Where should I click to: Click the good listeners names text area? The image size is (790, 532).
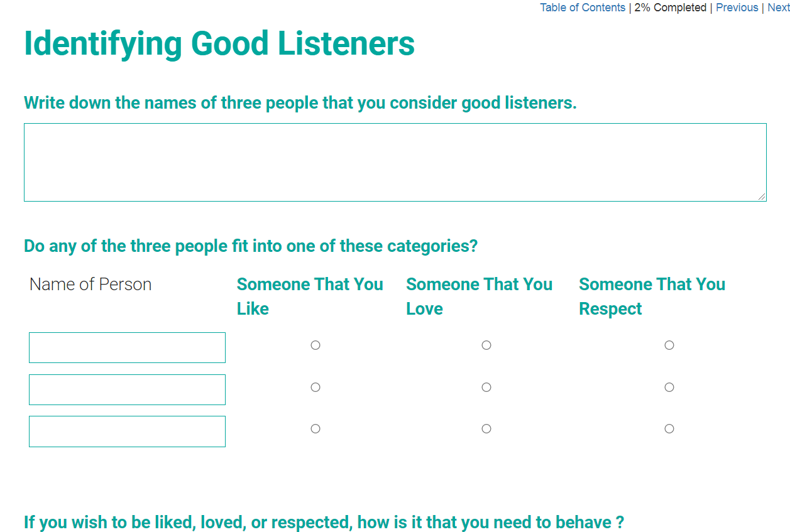tap(395, 162)
